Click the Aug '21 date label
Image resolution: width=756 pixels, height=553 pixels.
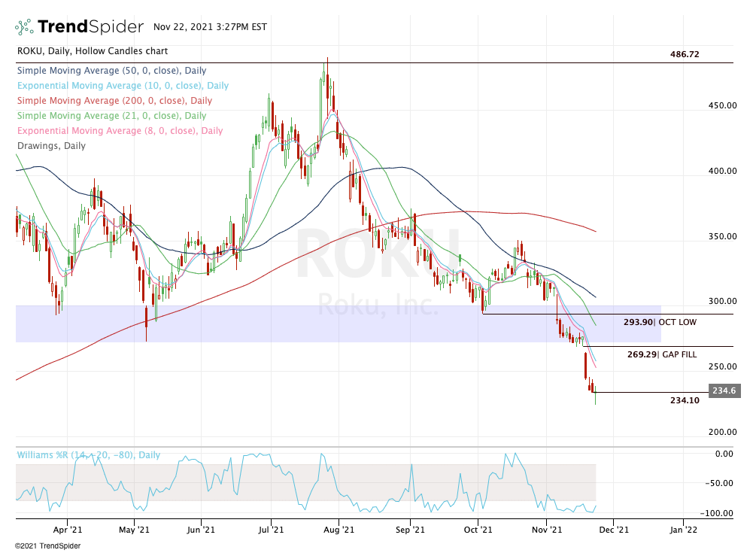tap(339, 530)
